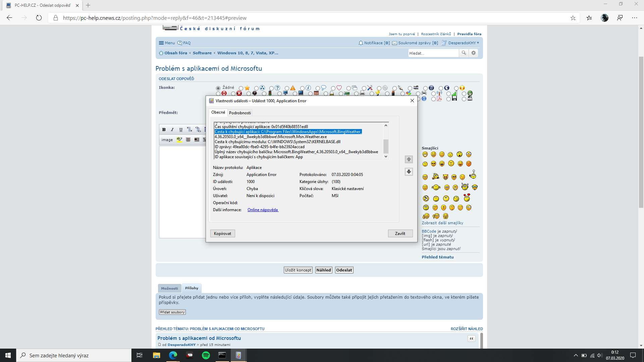Click the event description scrollbar thumb
The height and width of the screenshot is (362, 644).
point(386,146)
